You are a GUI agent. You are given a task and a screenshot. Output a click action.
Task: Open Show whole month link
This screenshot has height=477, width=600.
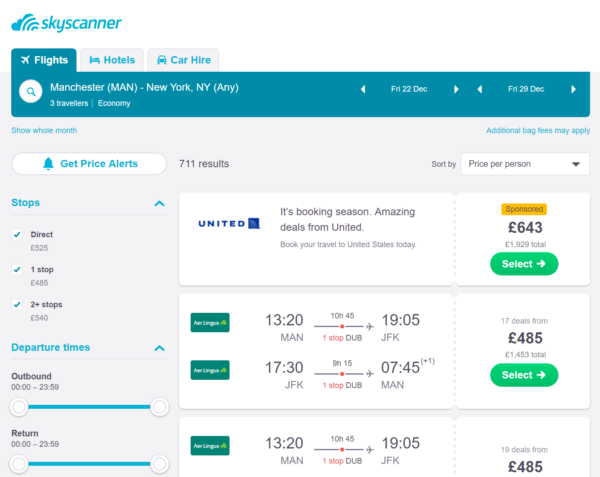[x=44, y=130]
